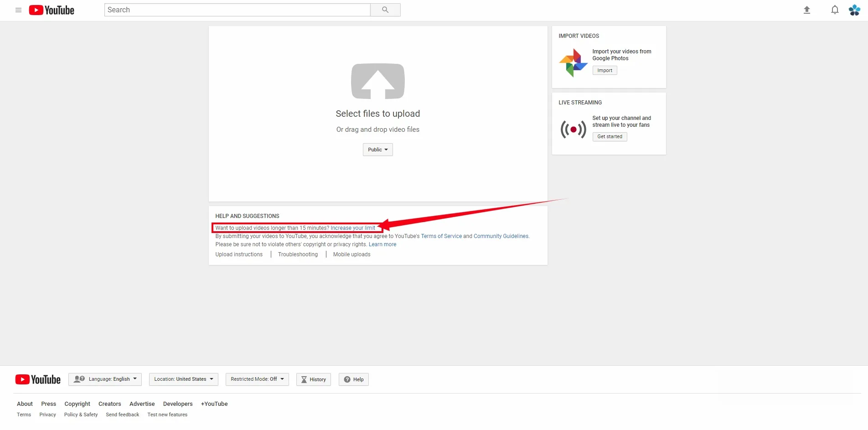This screenshot has height=430, width=868.
Task: Open the Press footer link
Action: click(x=48, y=404)
